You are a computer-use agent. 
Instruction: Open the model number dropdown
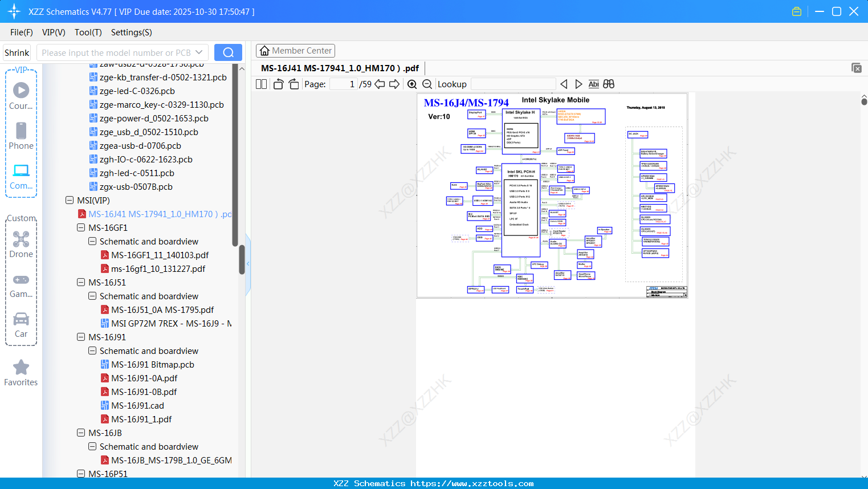coord(199,52)
